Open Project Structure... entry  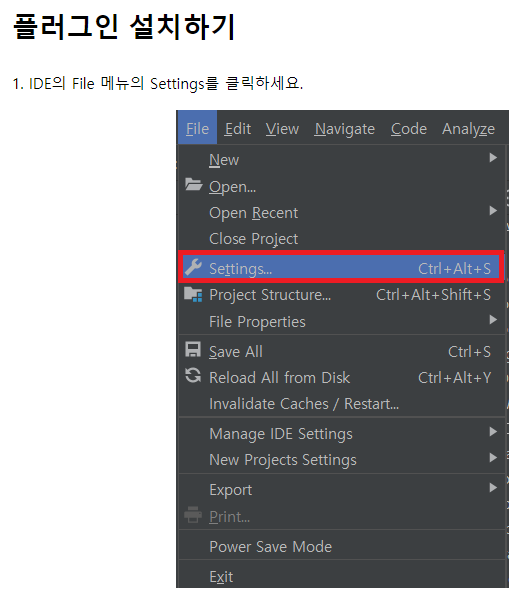click(x=341, y=295)
